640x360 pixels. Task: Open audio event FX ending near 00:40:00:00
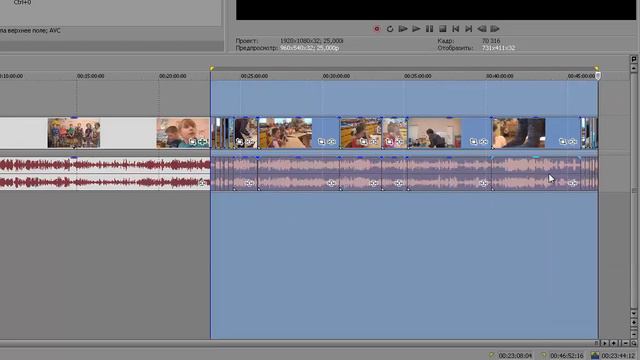tap(483, 183)
